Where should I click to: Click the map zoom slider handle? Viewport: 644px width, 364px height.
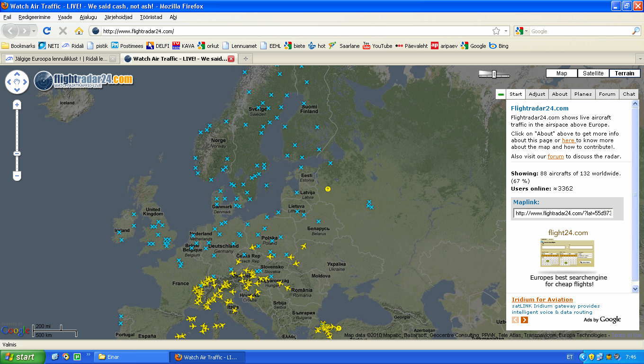[17, 154]
